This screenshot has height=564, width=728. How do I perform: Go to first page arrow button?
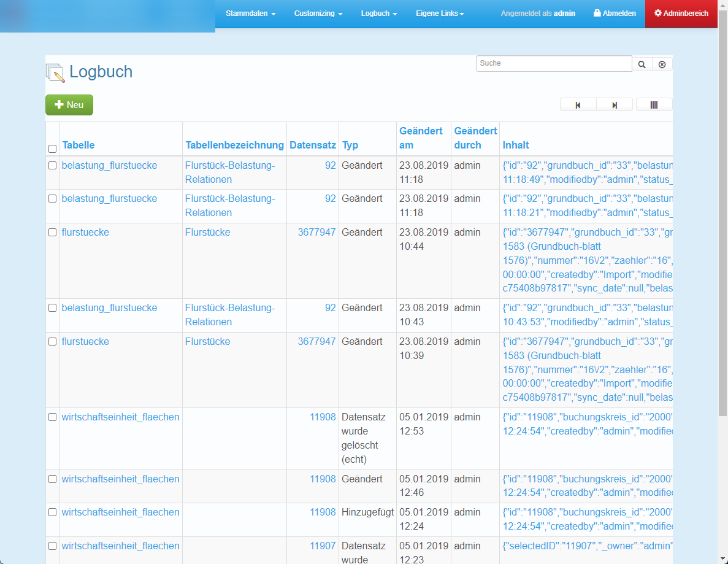578,105
